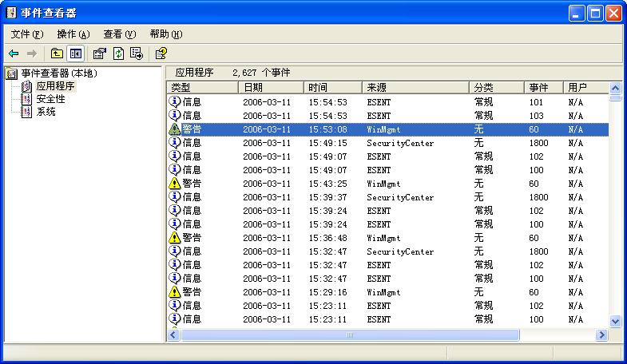
Task: Open the 文件(F) menu
Action: [27, 34]
